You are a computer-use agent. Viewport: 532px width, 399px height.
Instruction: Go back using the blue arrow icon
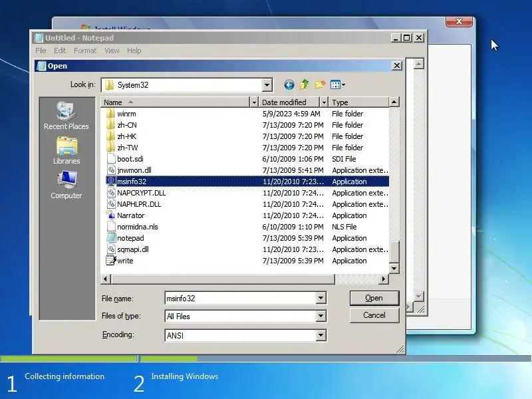[289, 85]
